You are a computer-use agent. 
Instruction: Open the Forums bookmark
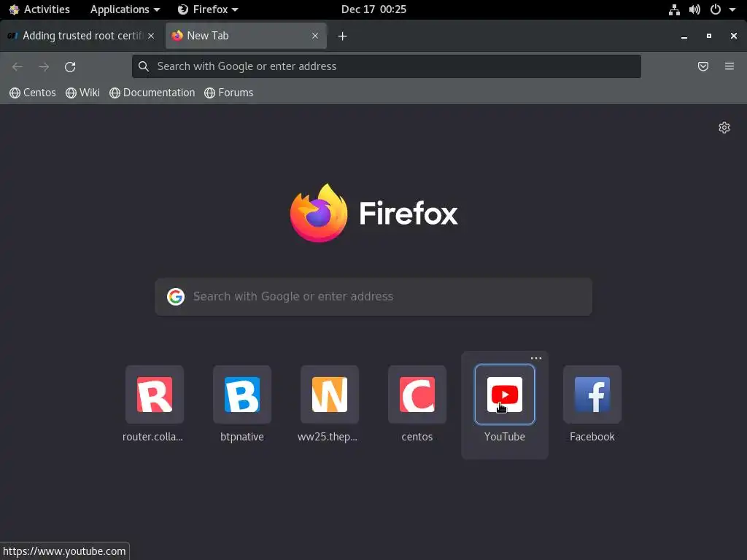229,93
